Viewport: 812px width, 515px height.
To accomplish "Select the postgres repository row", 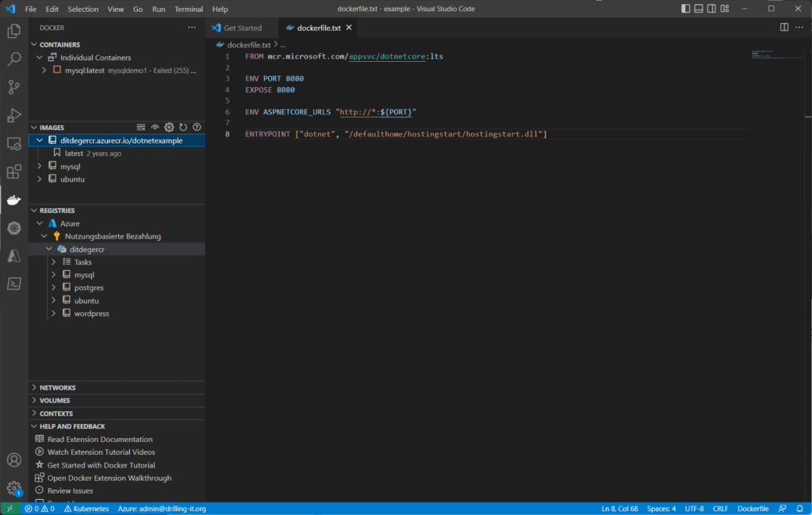I will click(x=117, y=288).
